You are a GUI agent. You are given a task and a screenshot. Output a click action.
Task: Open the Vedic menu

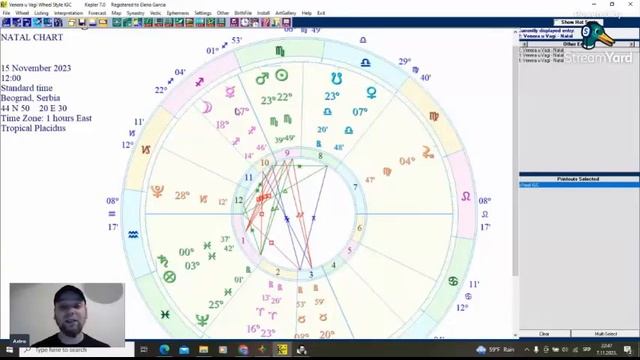[x=155, y=13]
